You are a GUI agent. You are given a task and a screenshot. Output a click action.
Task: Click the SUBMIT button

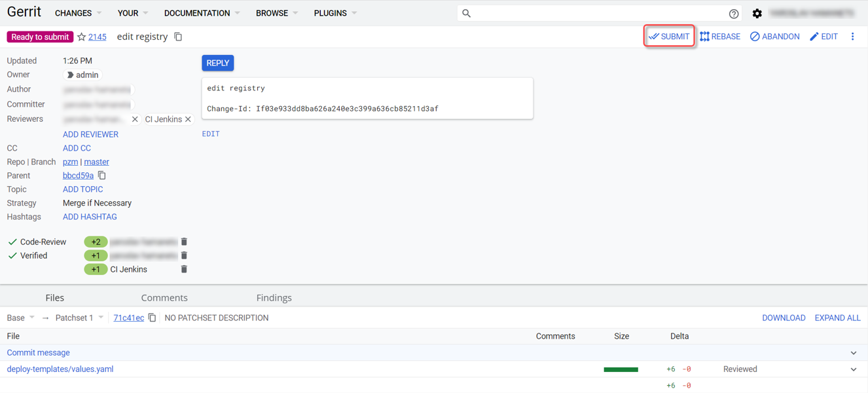[669, 37]
